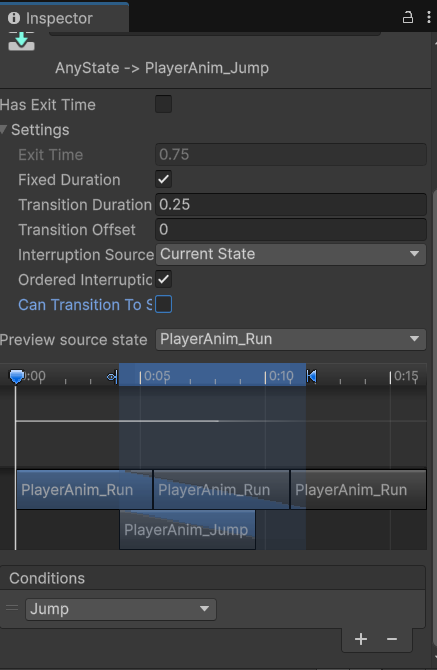The height and width of the screenshot is (670, 437).
Task: Uncheck Ordered Interruption checkbox
Action: (x=164, y=279)
